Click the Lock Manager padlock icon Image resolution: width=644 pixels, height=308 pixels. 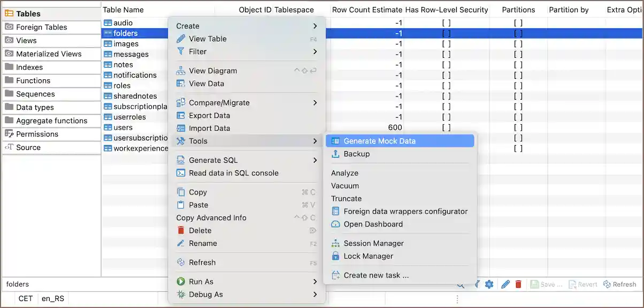point(335,257)
